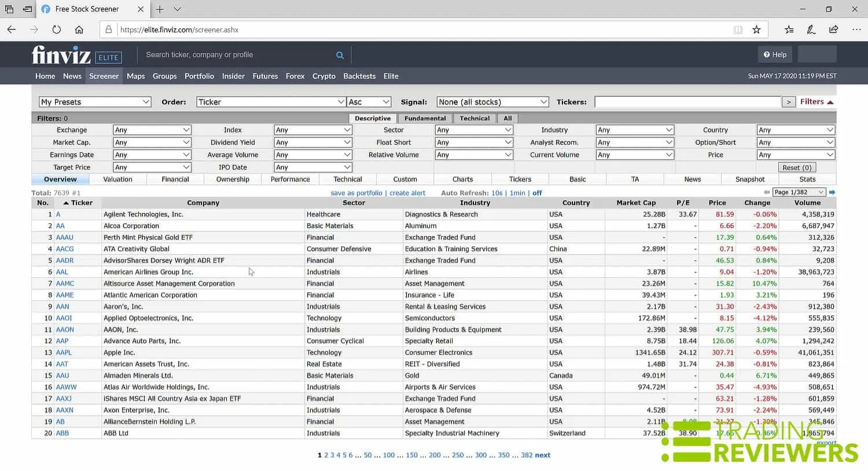The height and width of the screenshot is (471, 868).
Task: Open the browser home page
Action: [79, 30]
